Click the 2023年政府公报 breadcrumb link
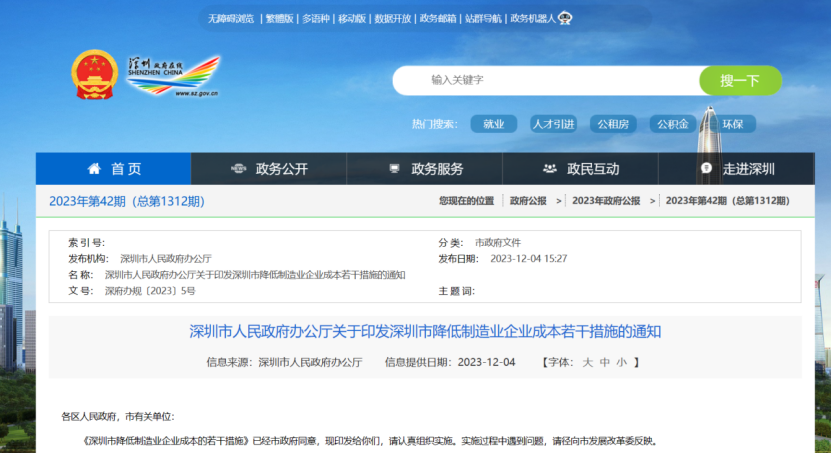The width and height of the screenshot is (831, 454). 606,201
